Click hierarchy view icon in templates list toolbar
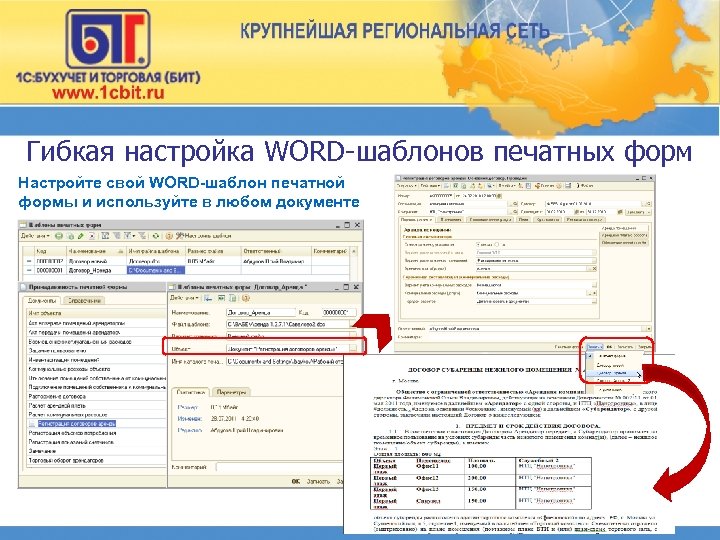 point(105,236)
